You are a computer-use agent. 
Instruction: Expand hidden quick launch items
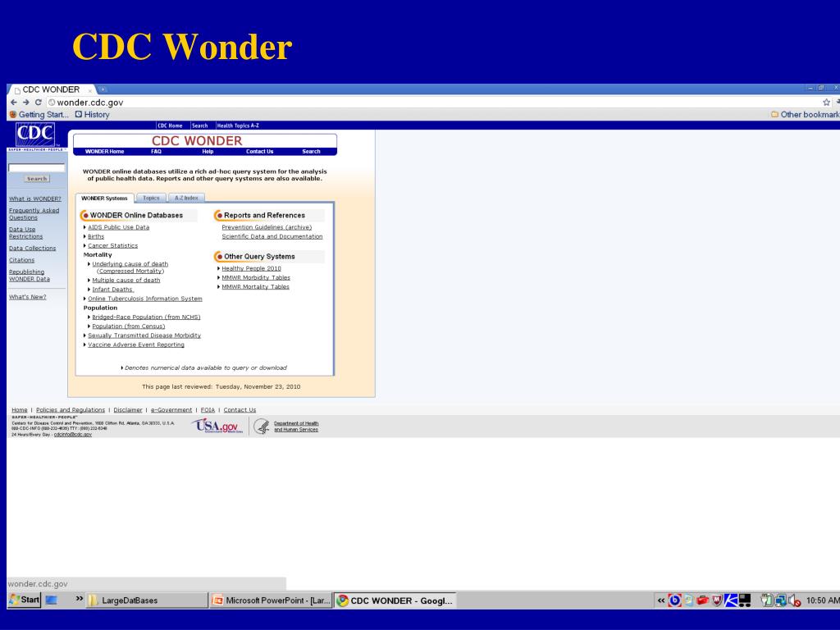(x=80, y=598)
